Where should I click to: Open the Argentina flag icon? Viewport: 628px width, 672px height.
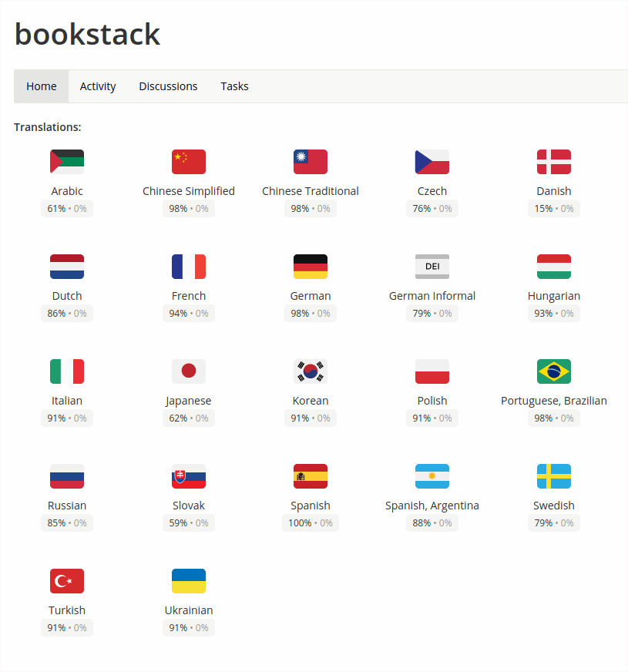point(432,476)
